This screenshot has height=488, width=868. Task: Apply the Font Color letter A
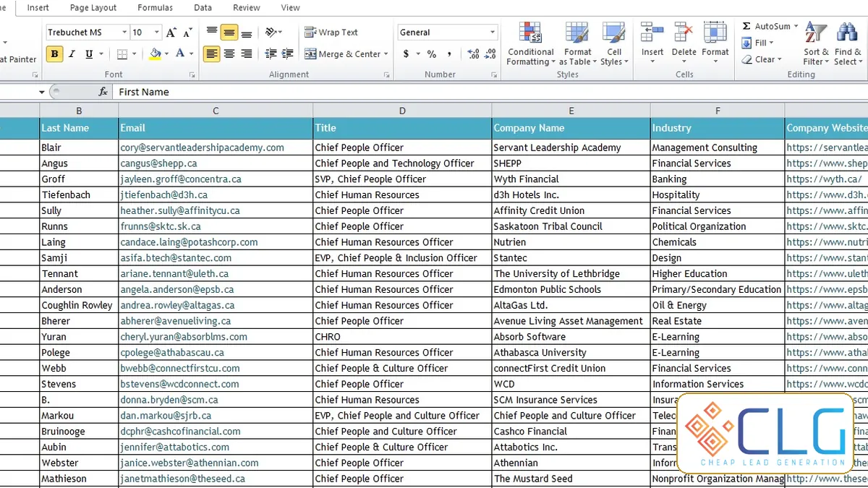pos(180,53)
